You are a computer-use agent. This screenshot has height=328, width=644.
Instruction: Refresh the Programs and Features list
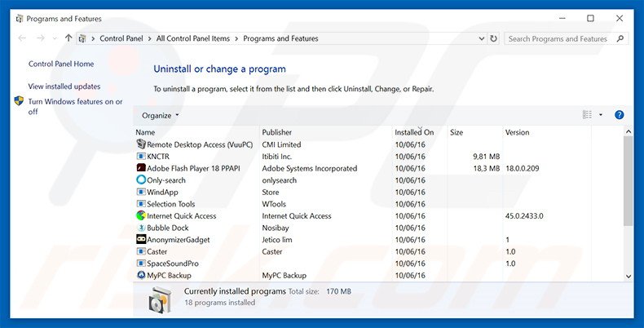coord(494,38)
